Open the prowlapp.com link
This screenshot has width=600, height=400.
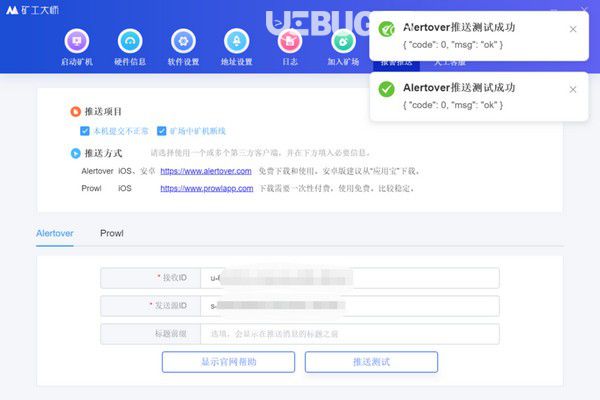point(207,188)
